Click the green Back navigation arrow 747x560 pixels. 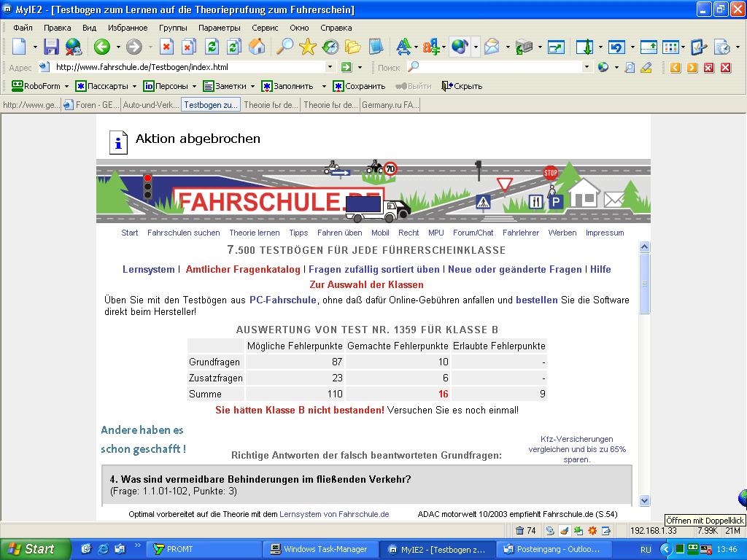(101, 47)
